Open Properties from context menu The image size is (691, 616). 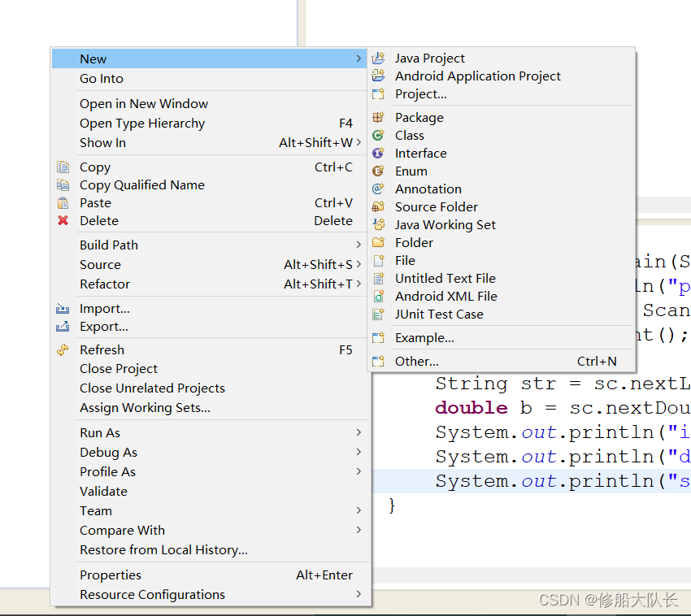click(x=211, y=575)
